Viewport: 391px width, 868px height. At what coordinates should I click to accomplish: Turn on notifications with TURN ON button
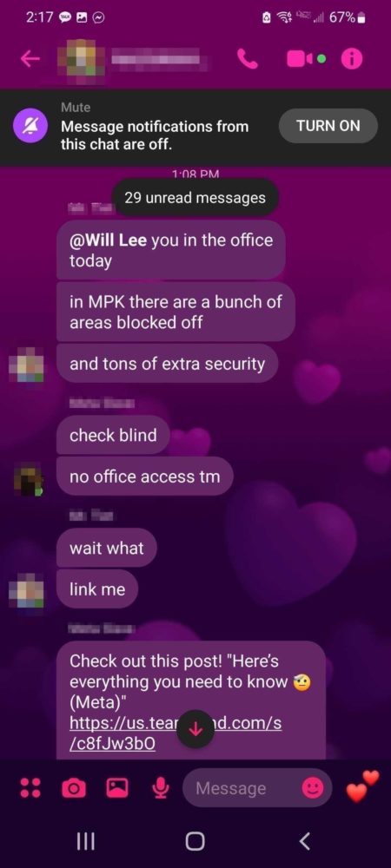click(x=328, y=126)
